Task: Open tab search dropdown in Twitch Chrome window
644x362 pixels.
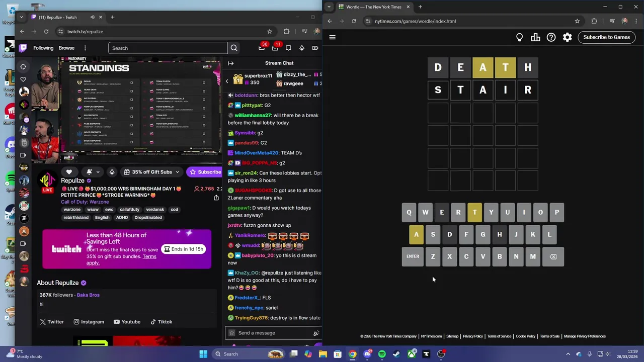Action: coord(21,17)
